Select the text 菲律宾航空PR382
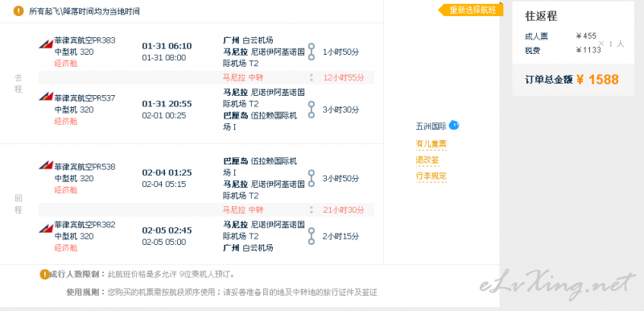This screenshot has width=644, height=311. click(x=85, y=225)
